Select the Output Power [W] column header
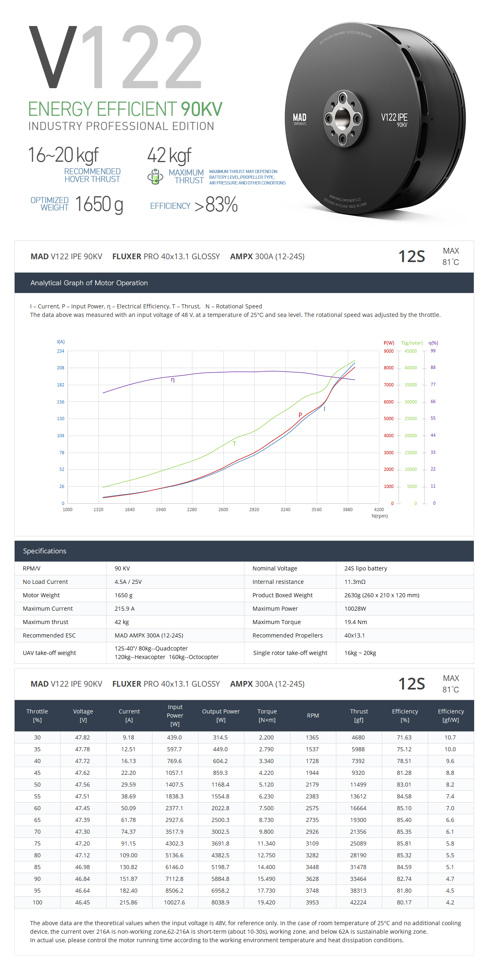The image size is (488, 980). click(x=221, y=715)
